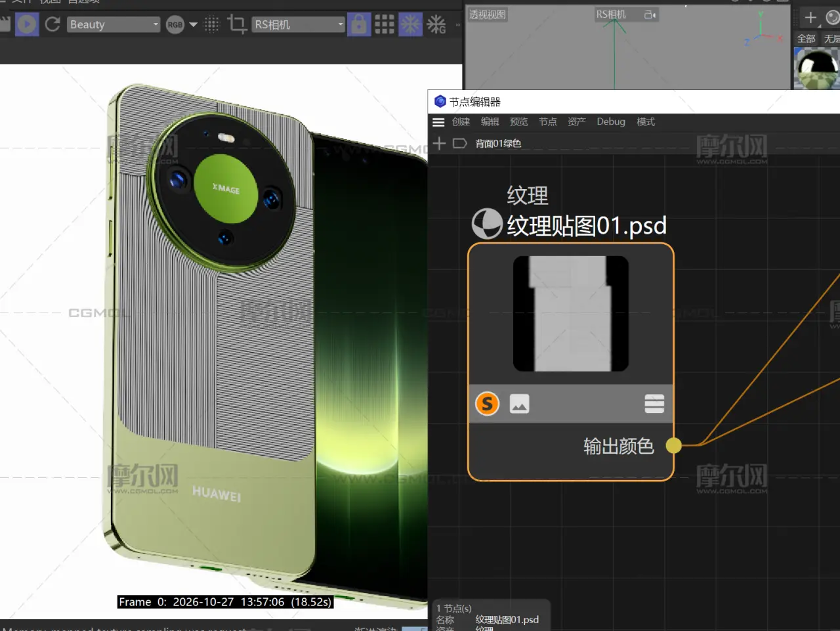Click the 输出颜色 output label

[619, 446]
